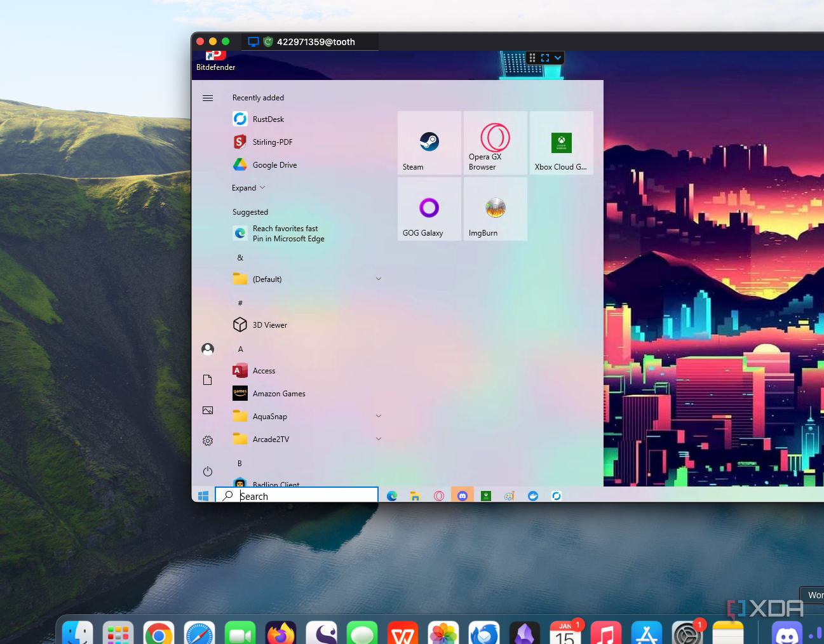This screenshot has width=824, height=644.
Task: Open the ImgBurn tile
Action: point(496,209)
